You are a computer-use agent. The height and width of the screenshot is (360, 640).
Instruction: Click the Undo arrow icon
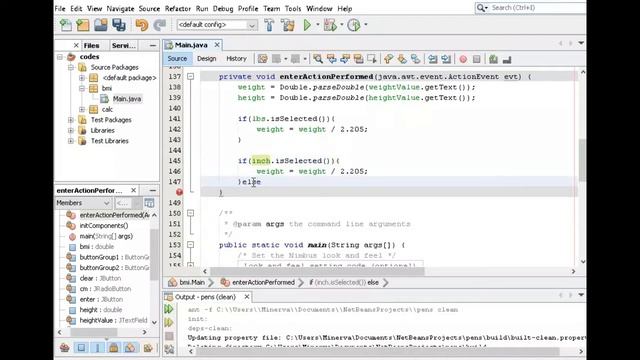(142, 25)
